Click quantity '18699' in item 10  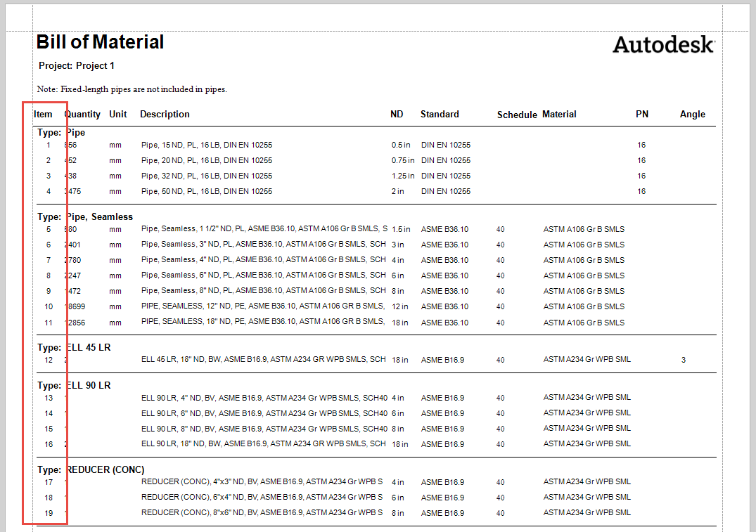point(75,306)
